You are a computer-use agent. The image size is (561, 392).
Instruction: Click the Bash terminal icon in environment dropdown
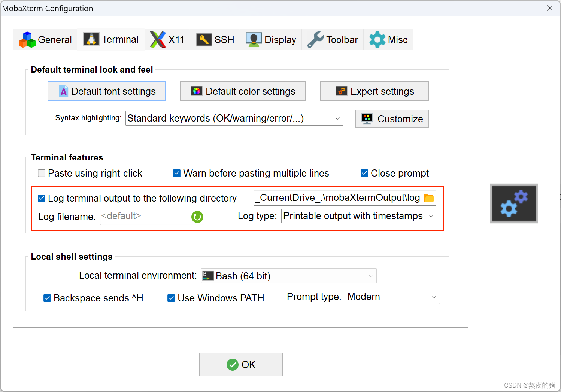coord(208,276)
